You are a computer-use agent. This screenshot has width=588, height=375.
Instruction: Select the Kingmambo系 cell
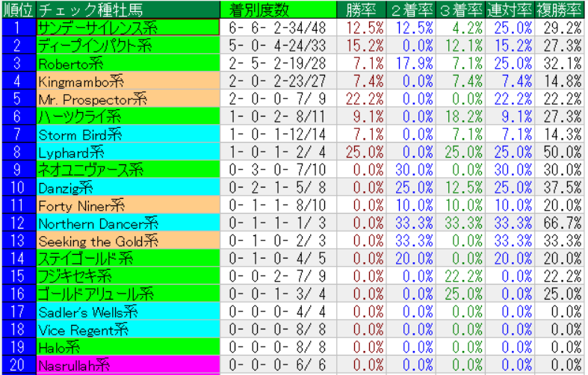click(127, 81)
